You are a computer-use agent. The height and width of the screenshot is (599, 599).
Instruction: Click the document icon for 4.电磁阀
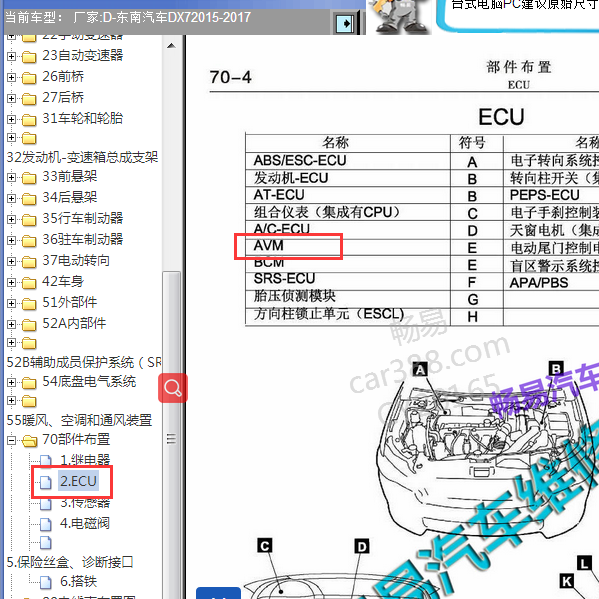45,525
